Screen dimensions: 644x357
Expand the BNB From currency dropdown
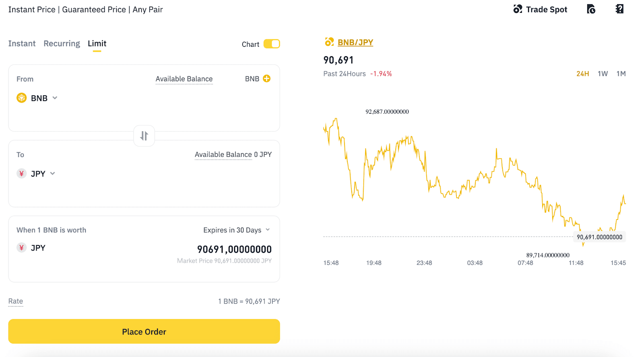coord(55,98)
